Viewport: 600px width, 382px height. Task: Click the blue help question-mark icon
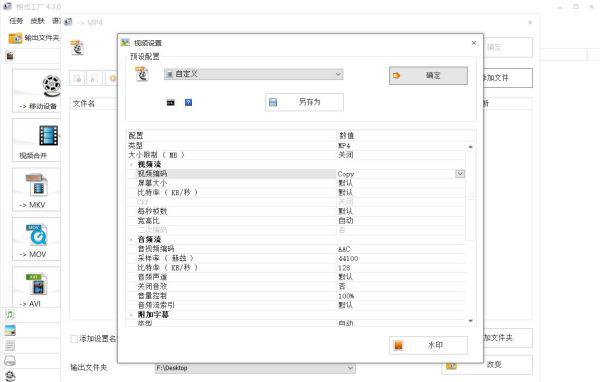(x=188, y=102)
